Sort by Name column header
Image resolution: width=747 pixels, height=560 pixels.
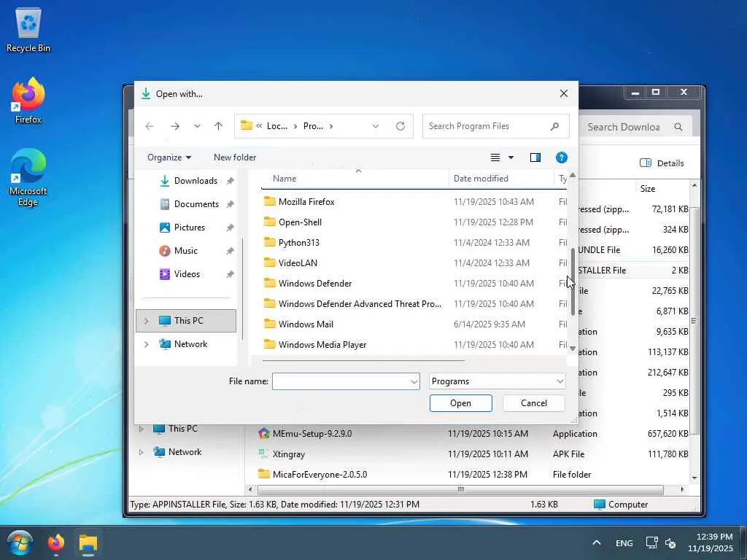[x=285, y=179]
